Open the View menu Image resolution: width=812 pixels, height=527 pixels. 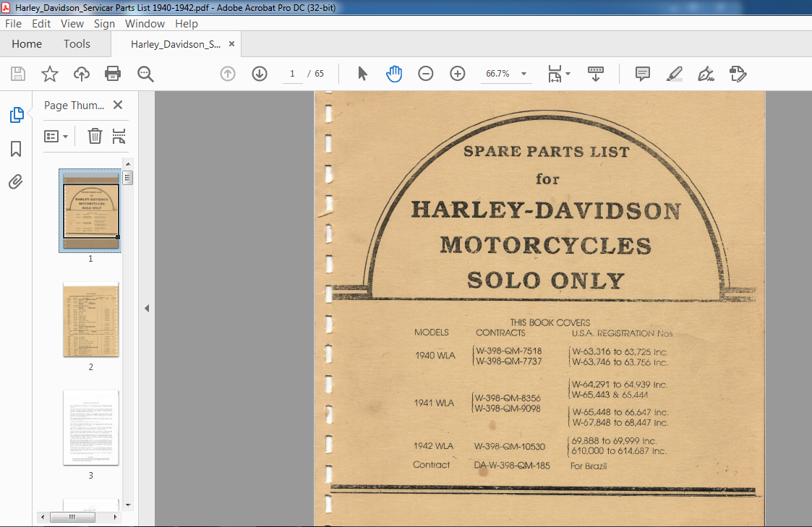(72, 24)
